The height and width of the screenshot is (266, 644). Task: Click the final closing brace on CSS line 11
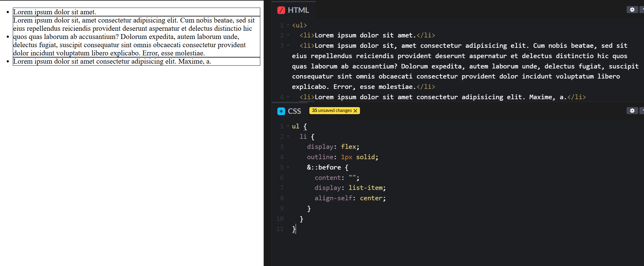pyautogui.click(x=294, y=229)
